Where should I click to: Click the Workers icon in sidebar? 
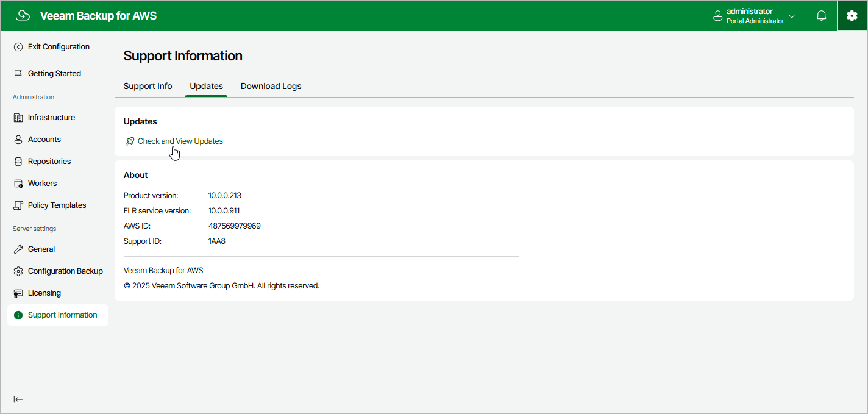pyautogui.click(x=18, y=184)
